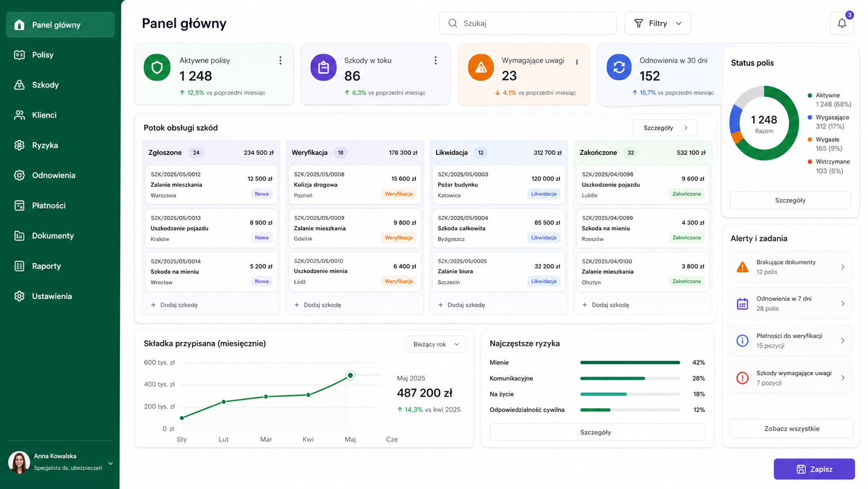Click the Mienie 42% progress bar
868x489 pixels.
coord(630,363)
